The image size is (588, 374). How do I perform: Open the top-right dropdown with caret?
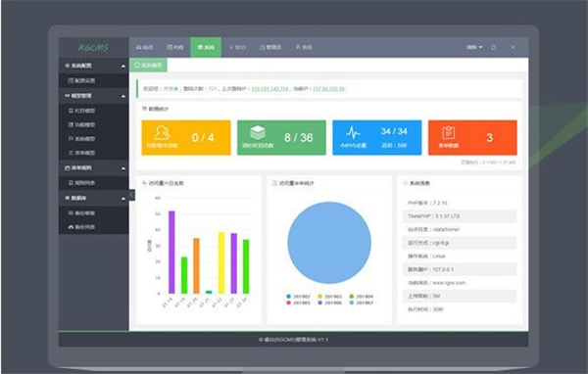474,47
